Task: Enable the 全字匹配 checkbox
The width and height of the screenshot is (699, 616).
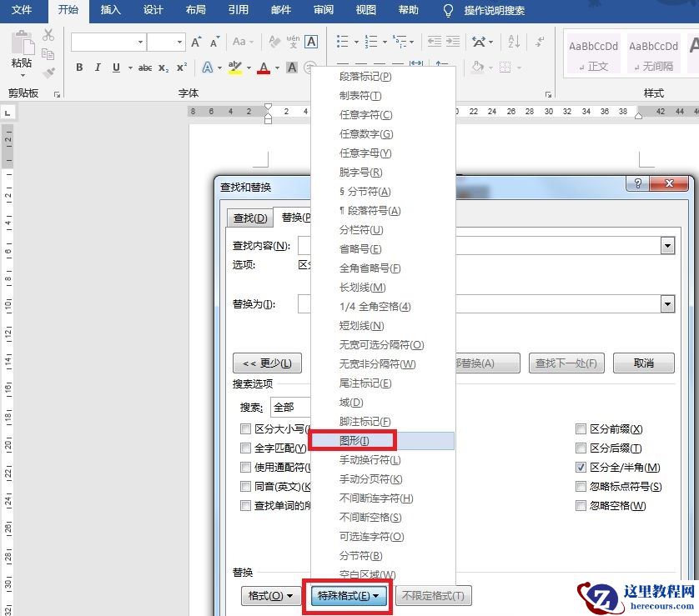Action: pos(245,448)
